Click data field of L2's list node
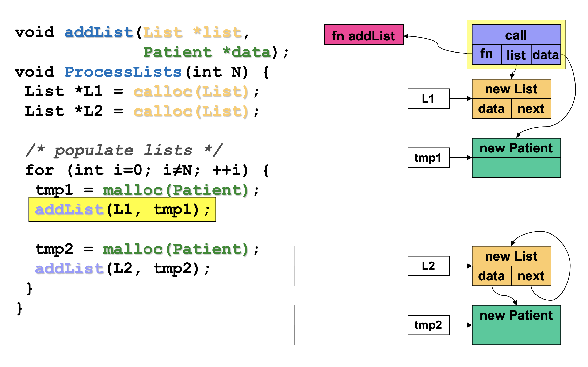 click(x=491, y=276)
